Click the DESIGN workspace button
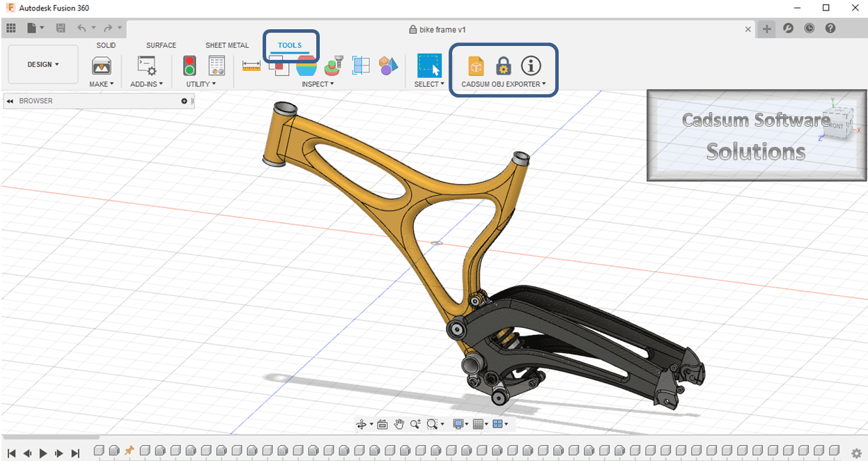This screenshot has height=461, width=868. click(x=42, y=63)
